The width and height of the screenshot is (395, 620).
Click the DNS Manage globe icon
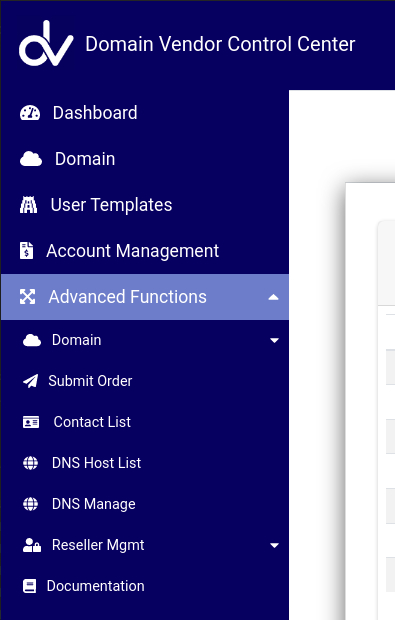[x=30, y=504]
